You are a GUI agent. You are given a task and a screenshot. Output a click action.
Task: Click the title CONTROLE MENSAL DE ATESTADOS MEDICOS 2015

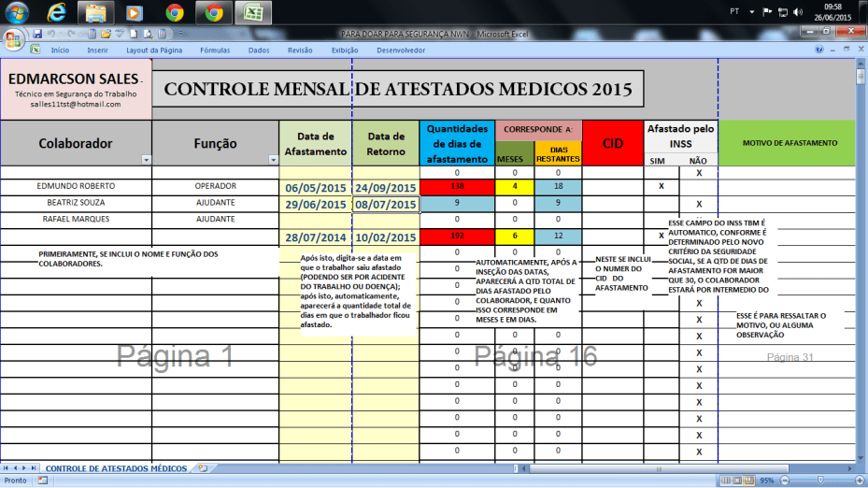397,89
